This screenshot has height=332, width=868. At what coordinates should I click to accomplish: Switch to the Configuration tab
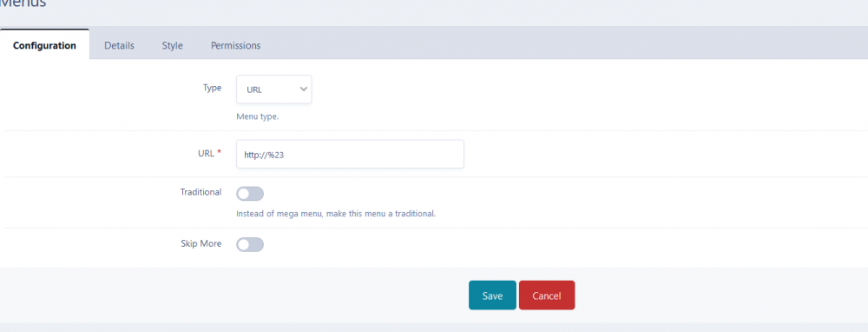click(x=44, y=45)
